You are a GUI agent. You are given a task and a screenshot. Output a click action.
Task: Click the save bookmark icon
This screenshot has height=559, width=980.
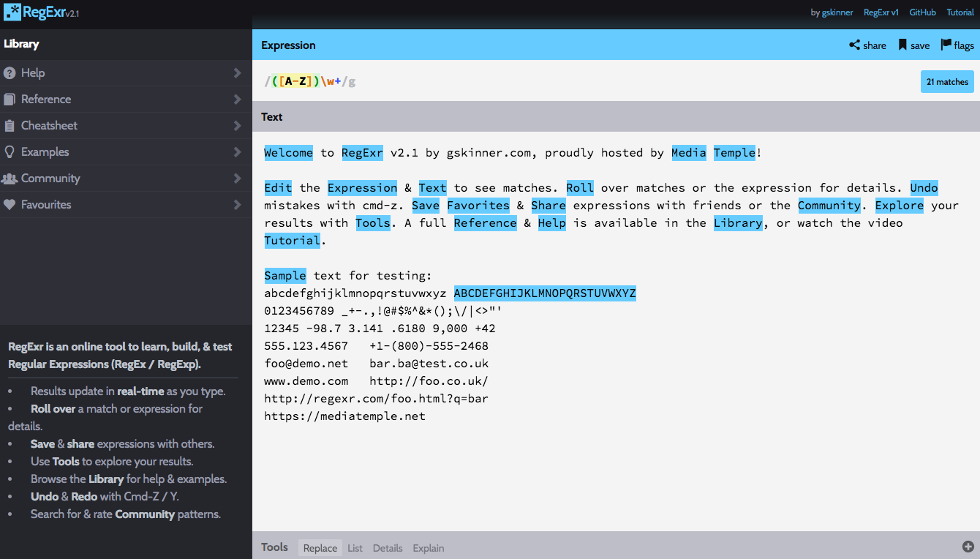click(x=903, y=45)
